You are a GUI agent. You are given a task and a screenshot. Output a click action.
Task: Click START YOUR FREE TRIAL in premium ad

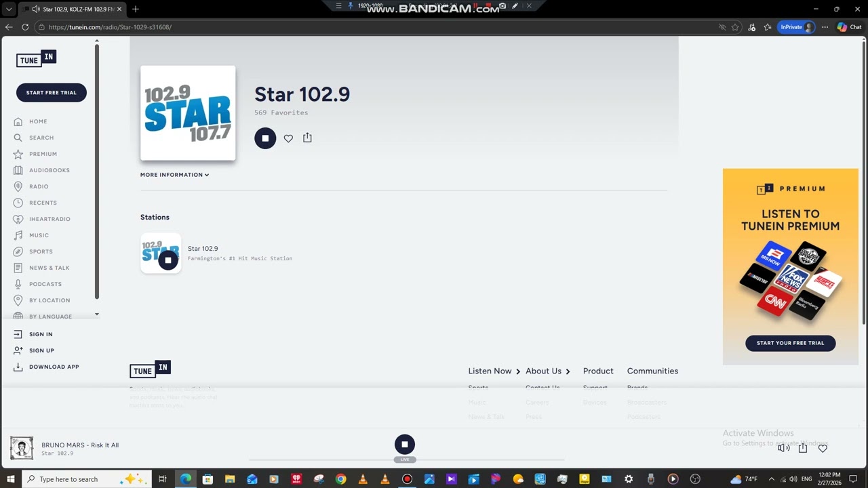[790, 343]
